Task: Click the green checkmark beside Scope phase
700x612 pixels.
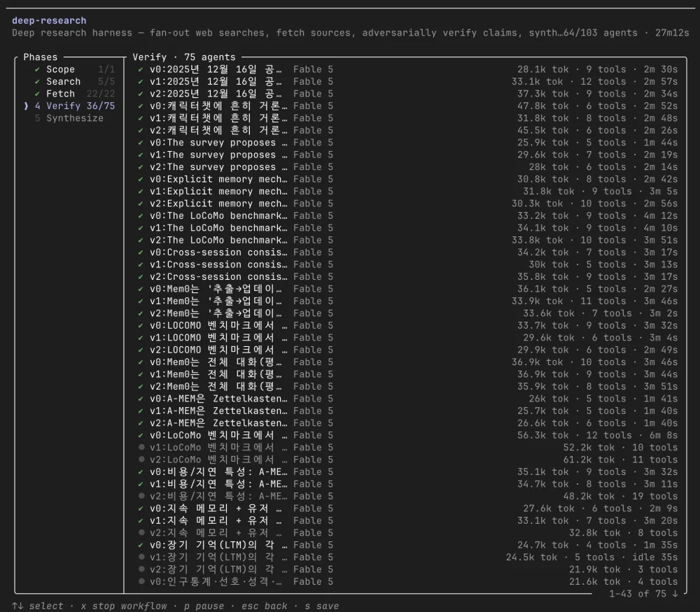Action: pos(38,69)
